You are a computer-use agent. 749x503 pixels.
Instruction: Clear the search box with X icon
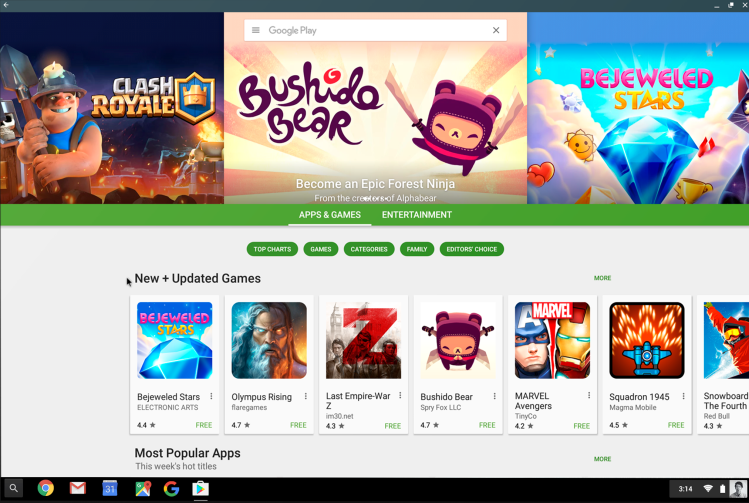pos(496,30)
